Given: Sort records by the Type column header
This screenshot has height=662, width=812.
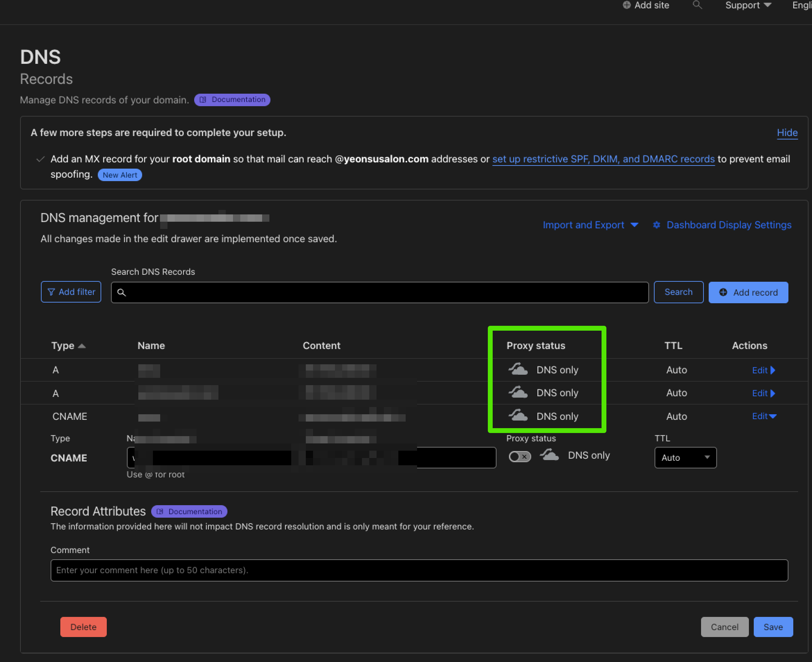Looking at the screenshot, I should (68, 346).
